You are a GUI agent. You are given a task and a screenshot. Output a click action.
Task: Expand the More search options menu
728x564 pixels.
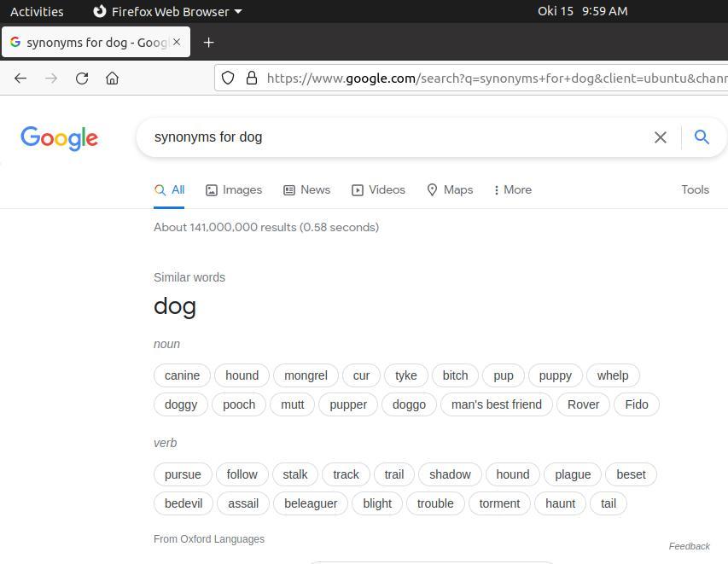tap(513, 190)
